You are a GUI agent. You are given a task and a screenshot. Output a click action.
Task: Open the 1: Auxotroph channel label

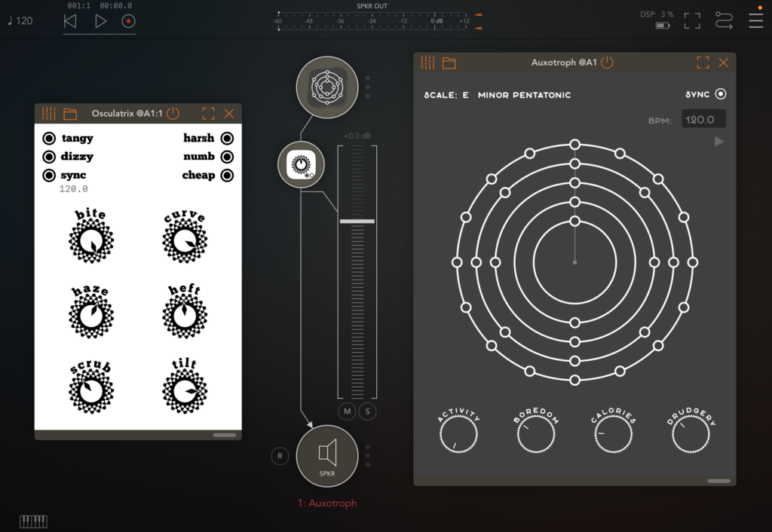click(x=327, y=503)
